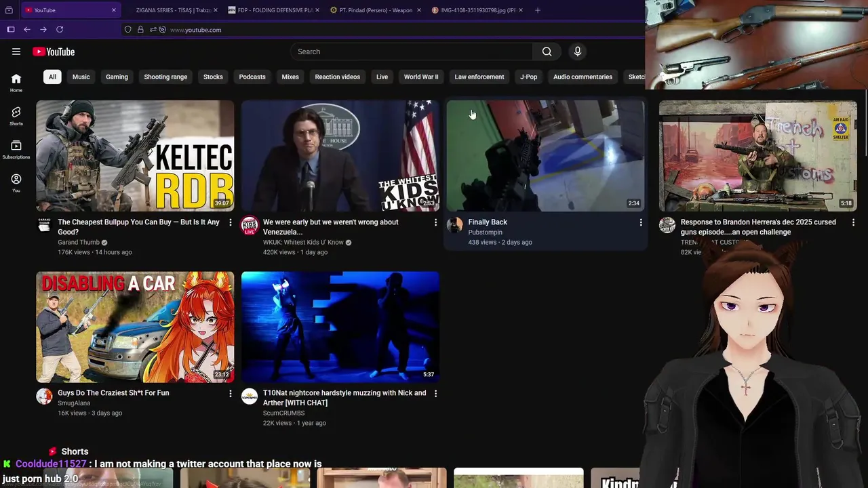Open 'Response to Brandon Herrera's' video title
This screenshot has width=868, height=488.
click(x=758, y=227)
